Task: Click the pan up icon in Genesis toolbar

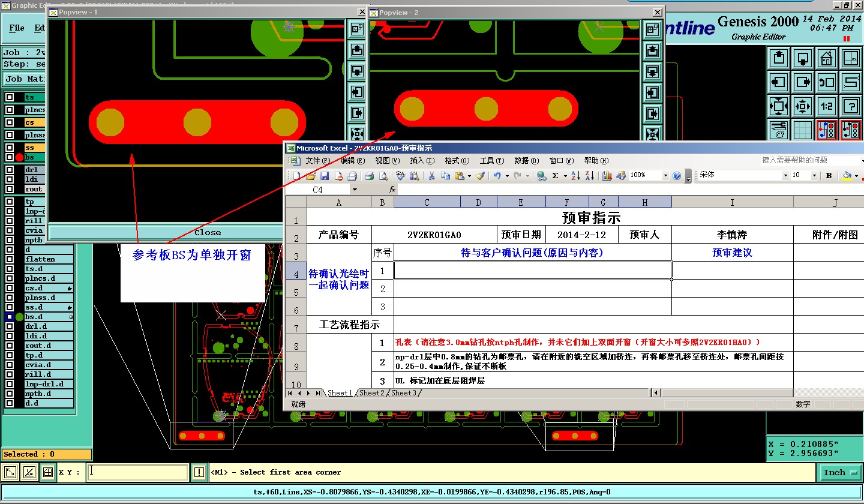Action: pos(779,58)
